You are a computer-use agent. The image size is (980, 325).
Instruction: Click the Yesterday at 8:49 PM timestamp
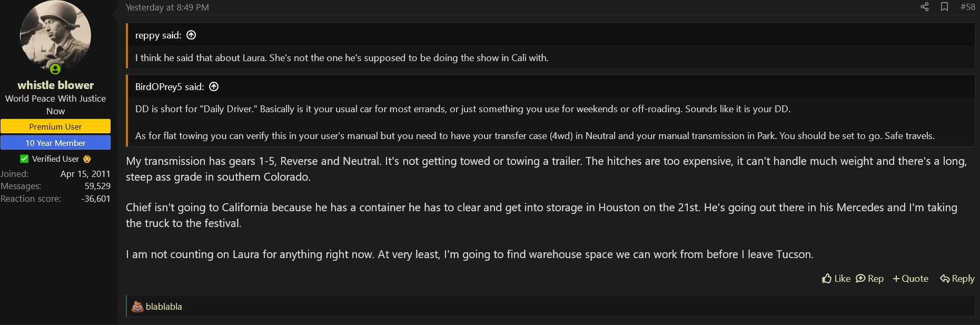(x=167, y=7)
